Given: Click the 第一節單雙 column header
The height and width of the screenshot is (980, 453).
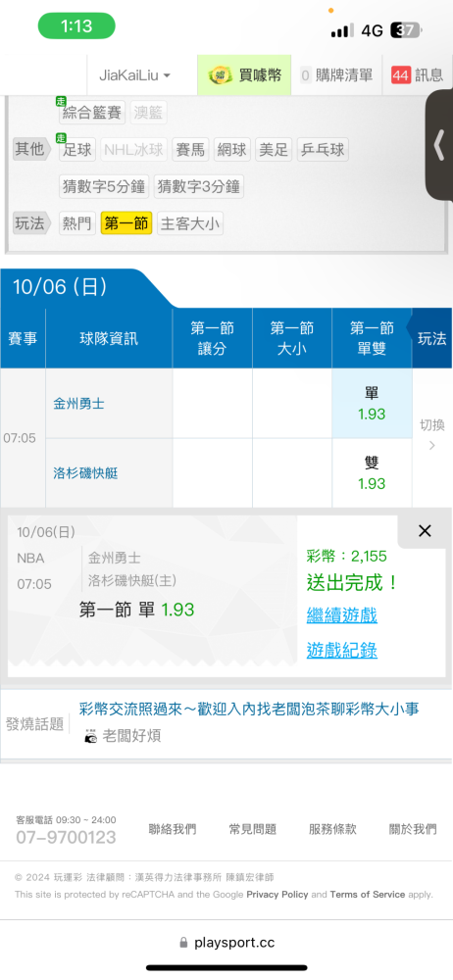Looking at the screenshot, I should [372, 339].
